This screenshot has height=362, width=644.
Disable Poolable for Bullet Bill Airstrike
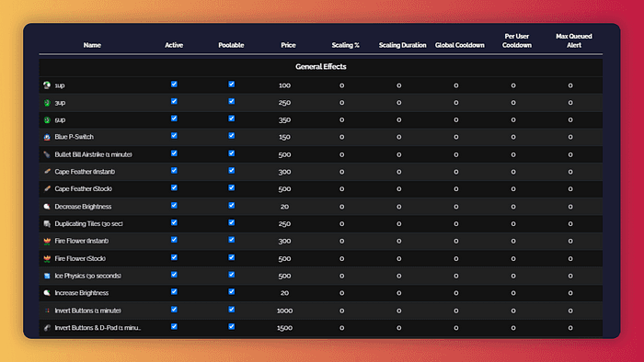[232, 153]
